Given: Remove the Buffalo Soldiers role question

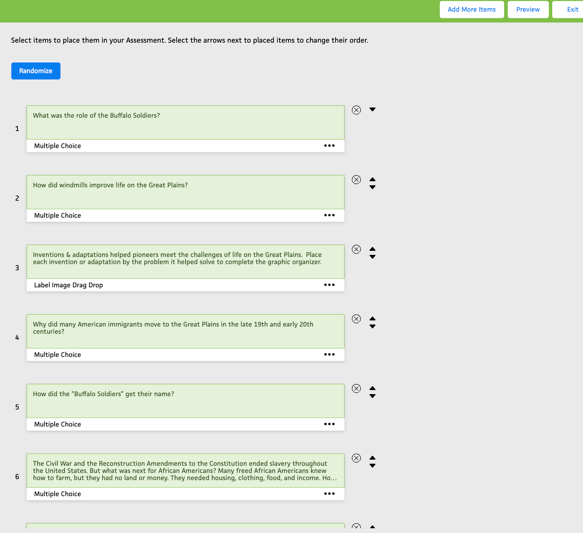Looking at the screenshot, I should 356,110.
